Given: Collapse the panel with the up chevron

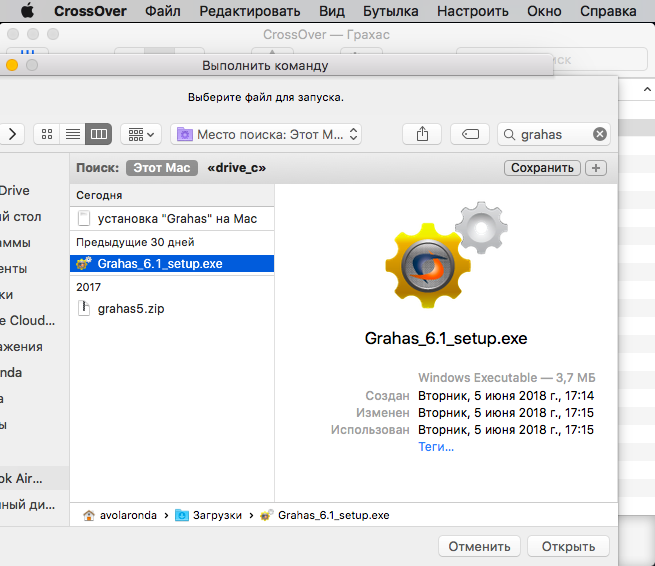Looking at the screenshot, I should (x=647, y=89).
